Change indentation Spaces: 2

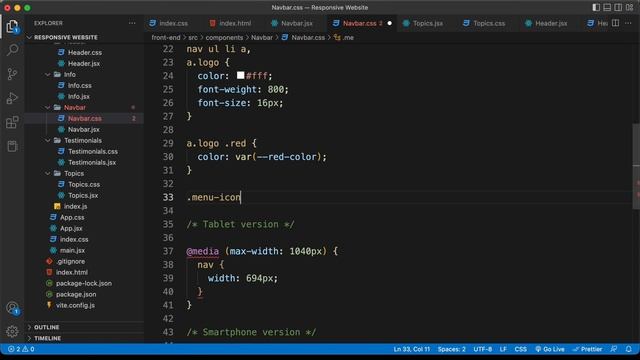[451, 349]
